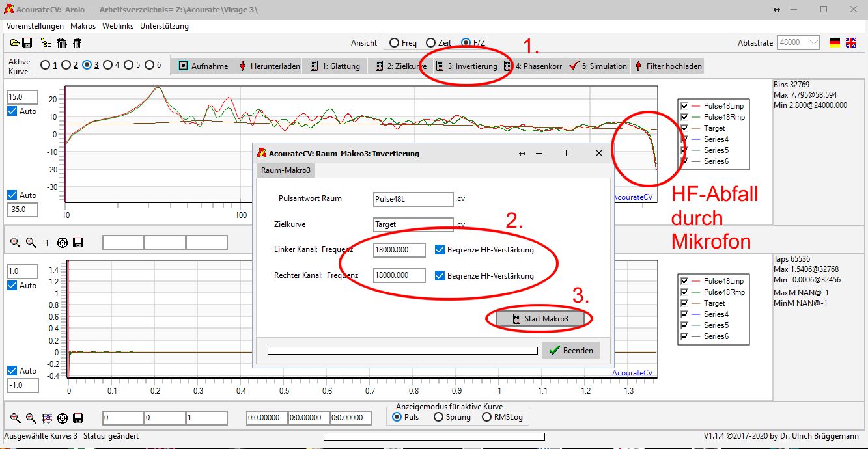Viewport: 868px width, 449px height.
Task: Uncheck Begrenze HF-Verstärkung for Linker Kanal
Action: (440, 249)
